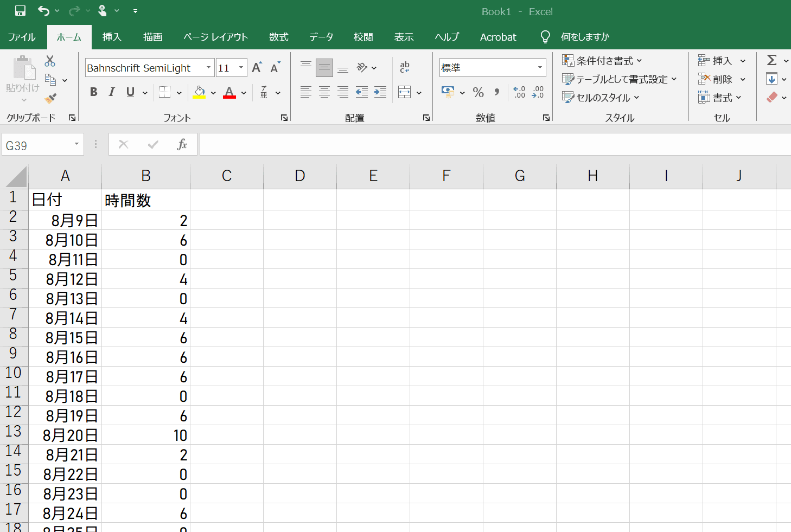Expand the Name Box dropdown arrow
The image size is (791, 532).
76,144
